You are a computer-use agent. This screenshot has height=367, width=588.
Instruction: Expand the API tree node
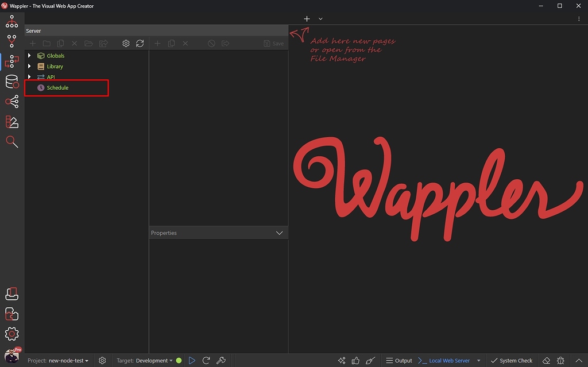click(30, 77)
